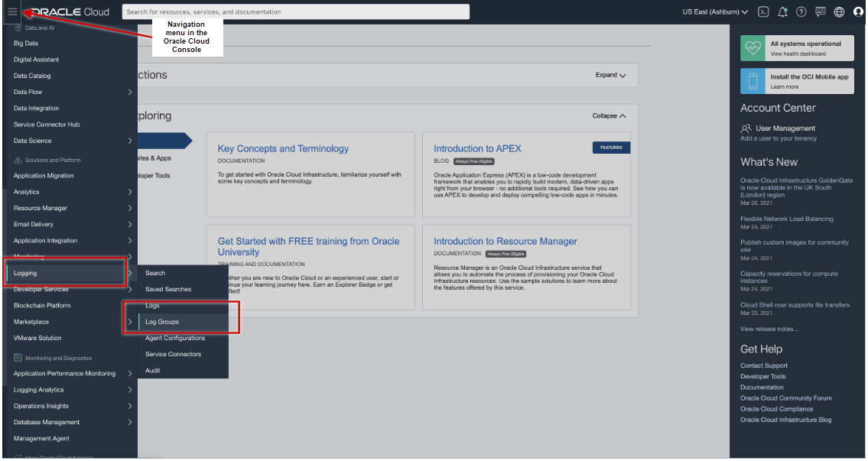Image resolution: width=868 pixels, height=461 pixels.
Task: Open User Management link
Action: pyautogui.click(x=785, y=128)
